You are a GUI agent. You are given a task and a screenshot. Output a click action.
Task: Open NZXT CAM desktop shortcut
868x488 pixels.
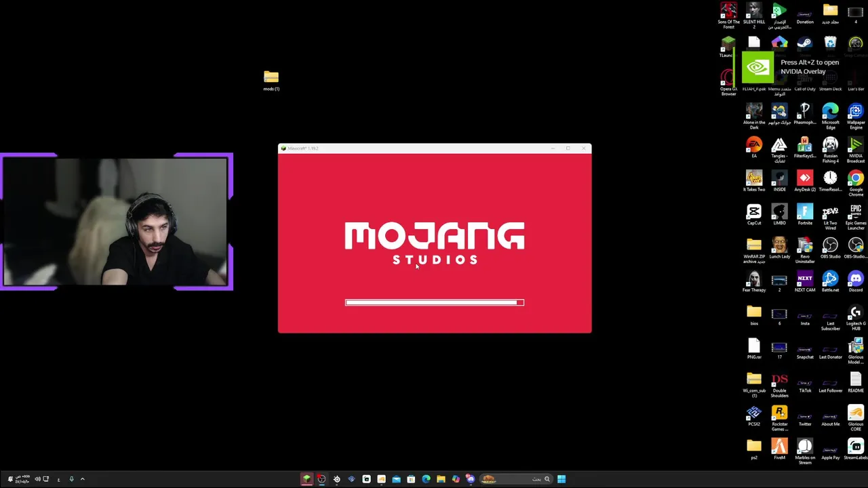tap(805, 281)
